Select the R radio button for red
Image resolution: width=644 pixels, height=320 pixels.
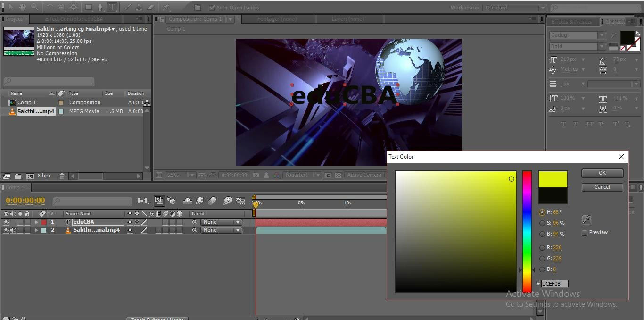[x=542, y=248]
